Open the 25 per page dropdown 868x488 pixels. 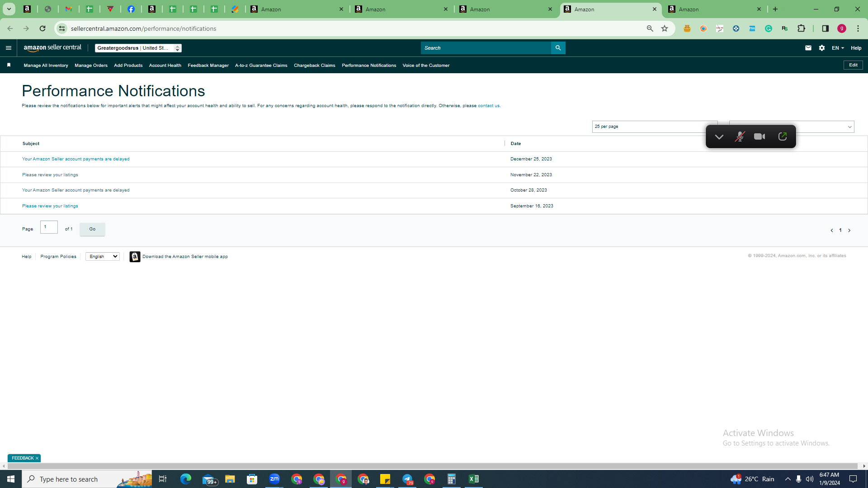tap(655, 127)
